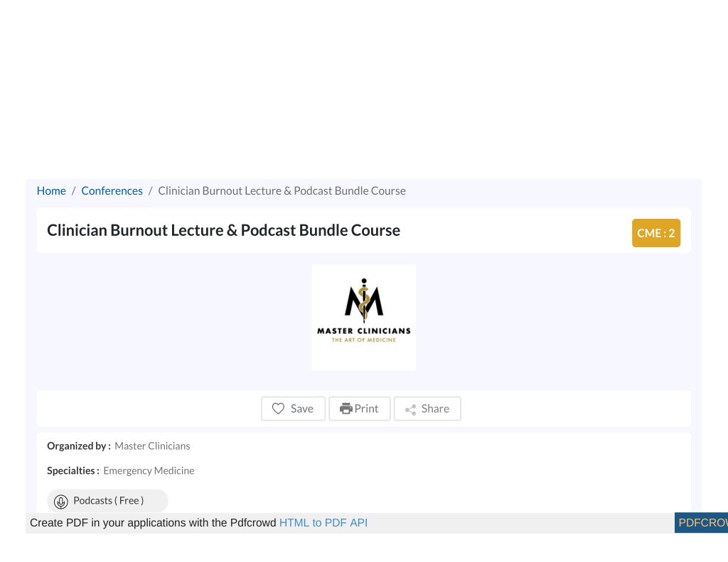This screenshot has width=728, height=562.
Task: Click the Share button label
Action: click(x=435, y=409)
